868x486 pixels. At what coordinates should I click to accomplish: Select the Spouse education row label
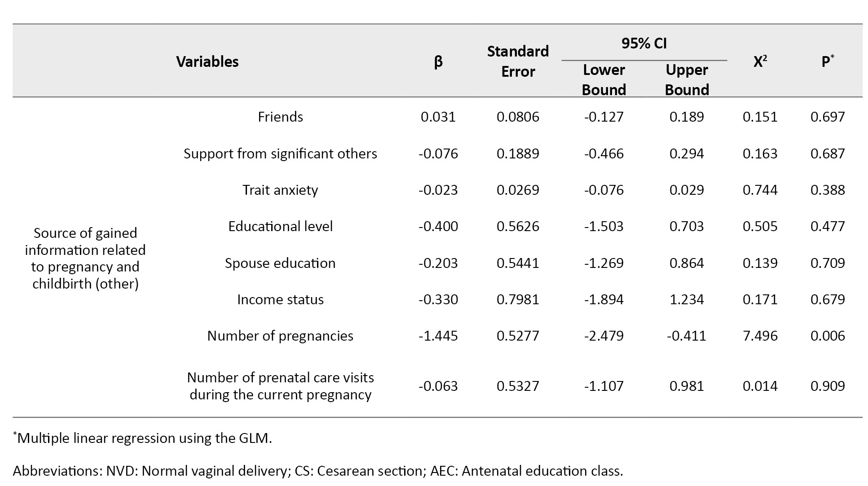[280, 263]
